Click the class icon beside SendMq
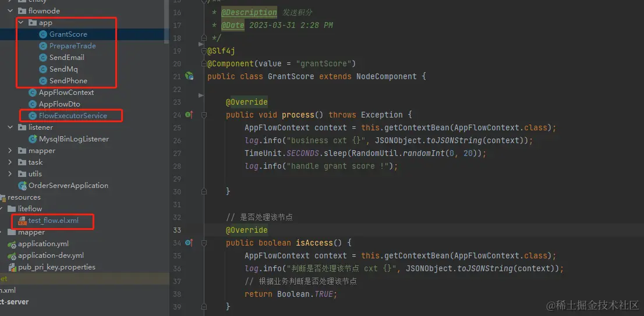This screenshot has height=316, width=644. coord(43,69)
